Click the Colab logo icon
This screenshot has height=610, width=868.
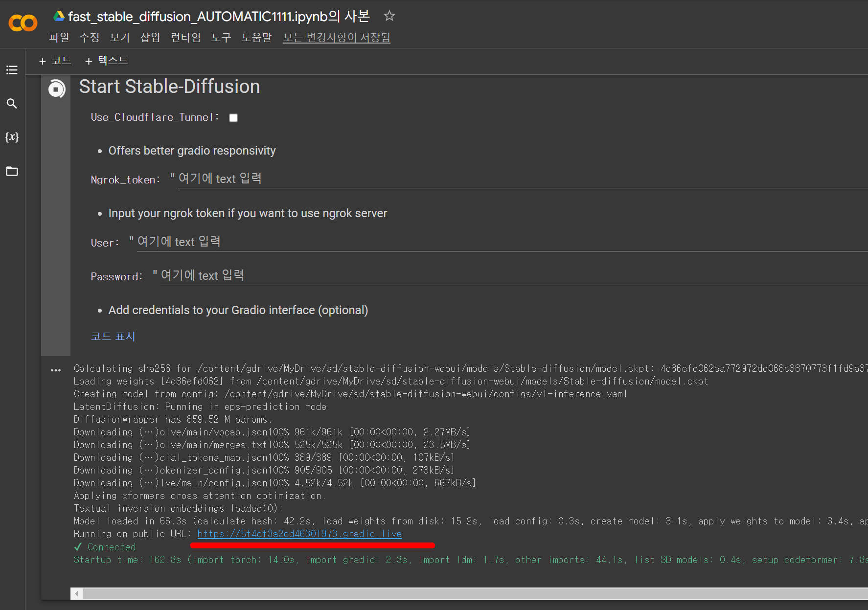23,23
